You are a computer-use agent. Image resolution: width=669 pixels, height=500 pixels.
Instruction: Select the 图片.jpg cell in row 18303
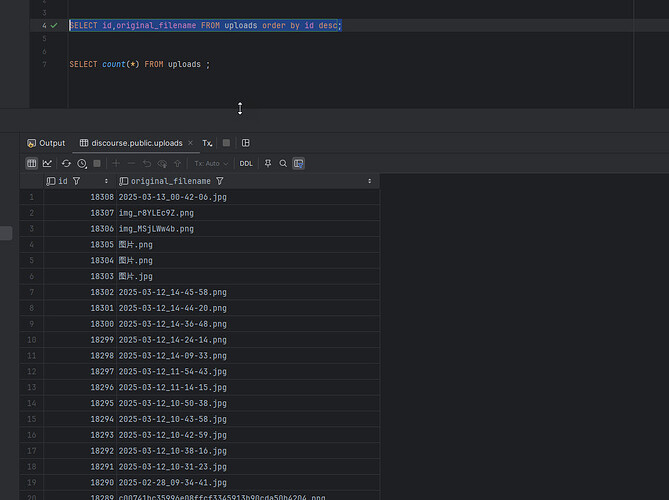click(248, 276)
